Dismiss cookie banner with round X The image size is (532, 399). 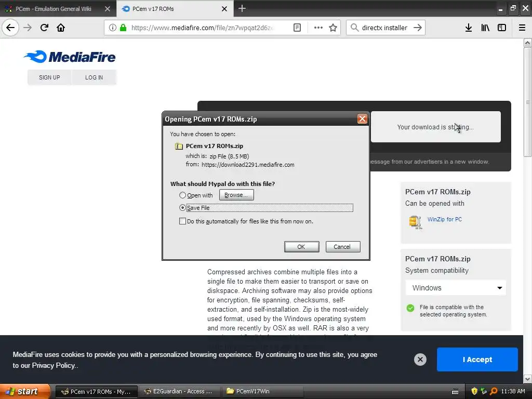(420, 360)
